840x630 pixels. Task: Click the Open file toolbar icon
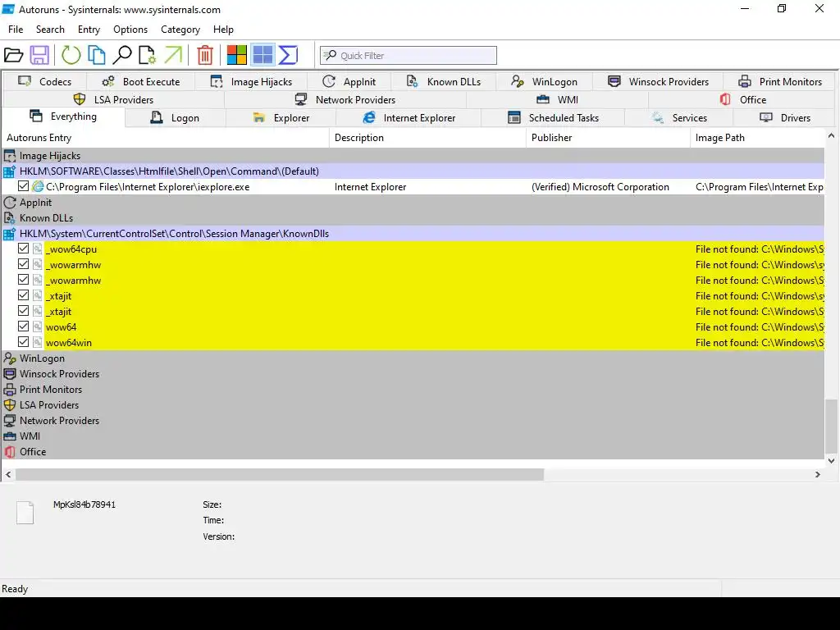(x=13, y=55)
